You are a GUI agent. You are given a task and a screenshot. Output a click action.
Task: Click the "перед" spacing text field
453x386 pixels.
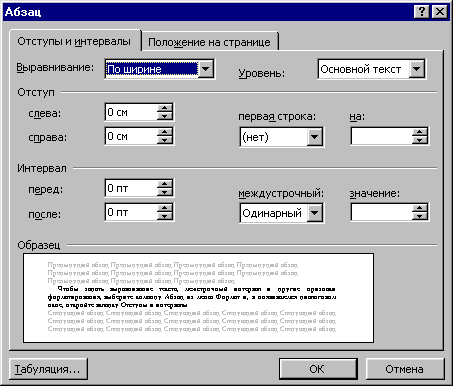[132, 188]
